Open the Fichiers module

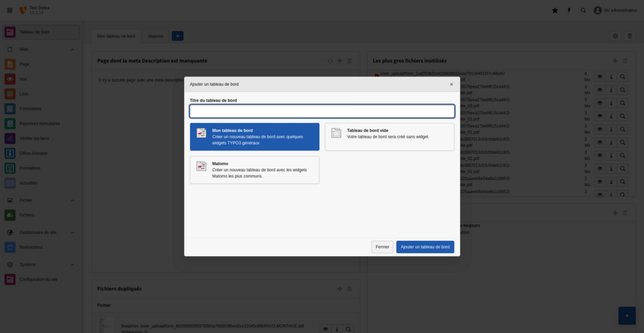[x=41, y=215]
